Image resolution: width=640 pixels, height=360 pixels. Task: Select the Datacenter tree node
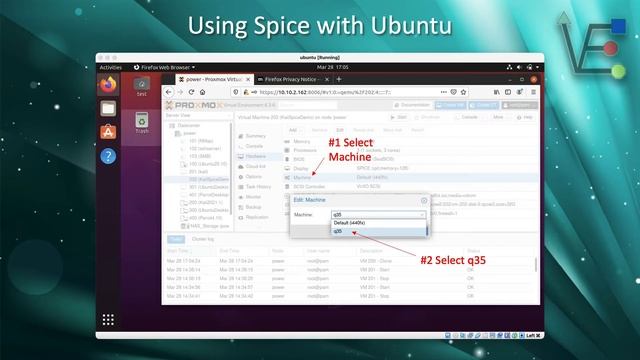[188, 126]
